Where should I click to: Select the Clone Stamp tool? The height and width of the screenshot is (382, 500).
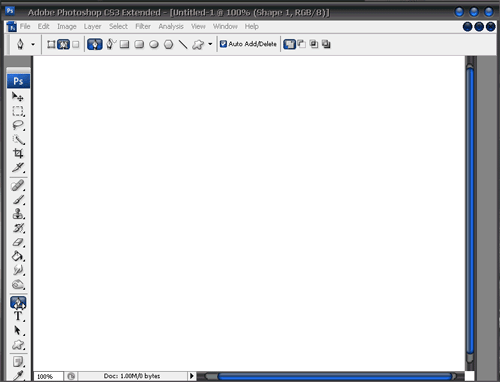point(18,214)
